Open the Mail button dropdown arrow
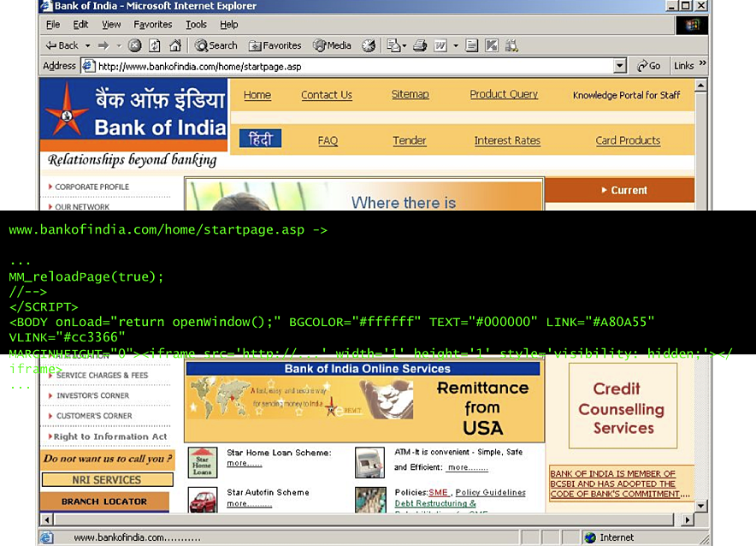 pyautogui.click(x=405, y=46)
